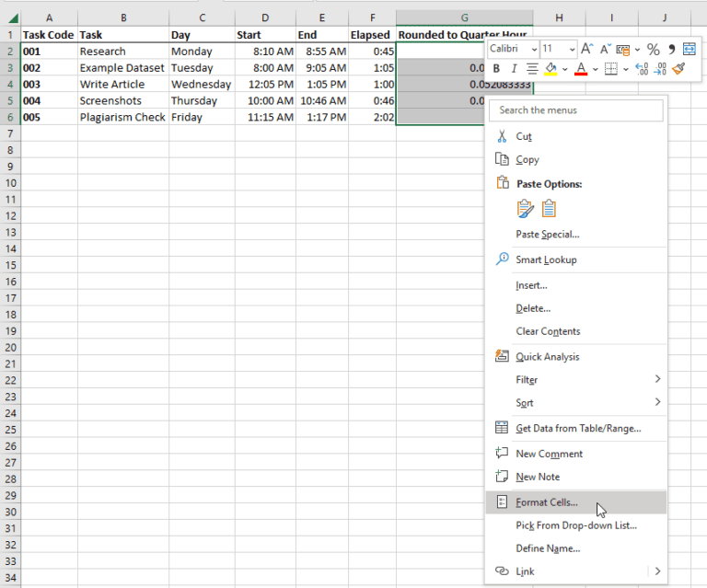This screenshot has width=707, height=588.
Task: Select Clear Contents
Action: click(575, 331)
